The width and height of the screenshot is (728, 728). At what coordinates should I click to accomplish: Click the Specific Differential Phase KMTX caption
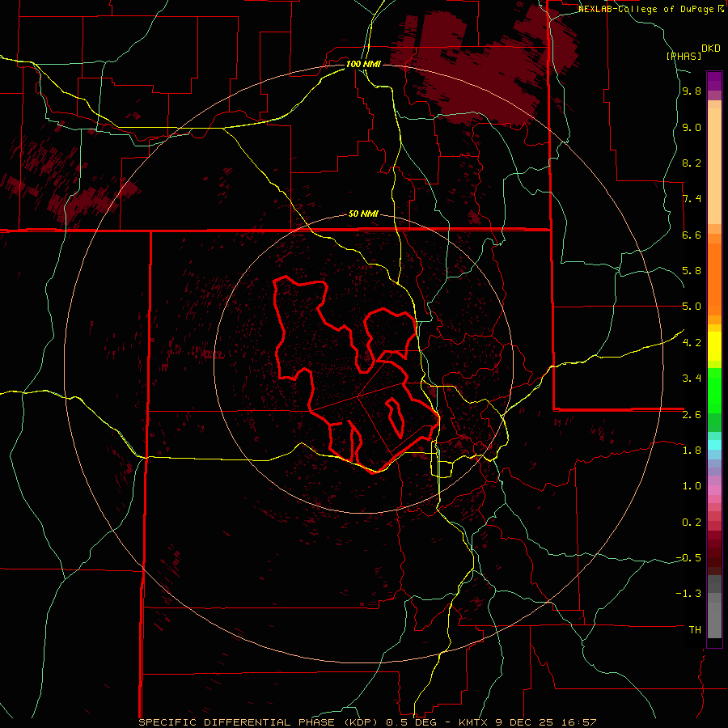coord(367,722)
